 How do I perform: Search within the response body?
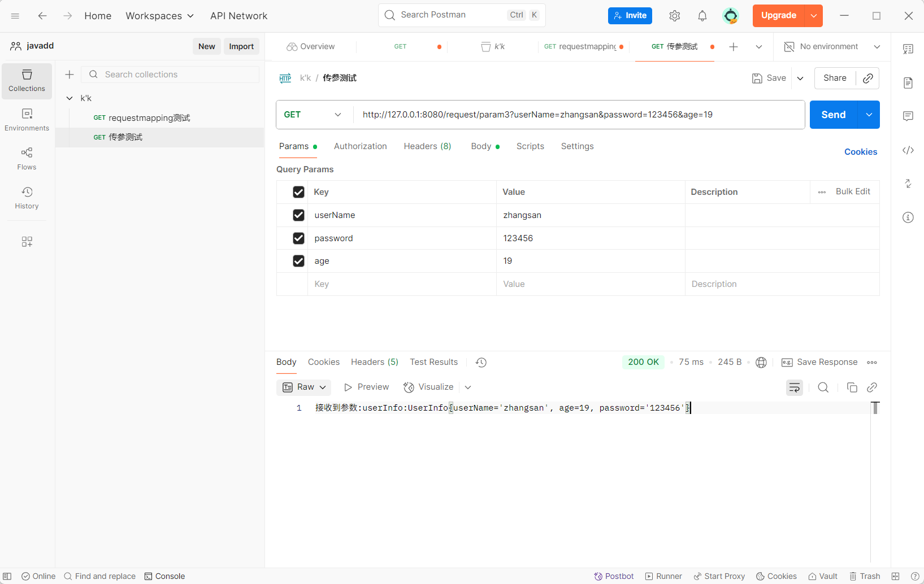tap(823, 387)
